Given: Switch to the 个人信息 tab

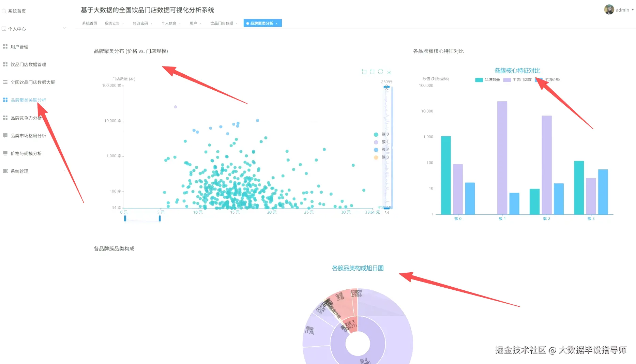Looking at the screenshot, I should (169, 23).
